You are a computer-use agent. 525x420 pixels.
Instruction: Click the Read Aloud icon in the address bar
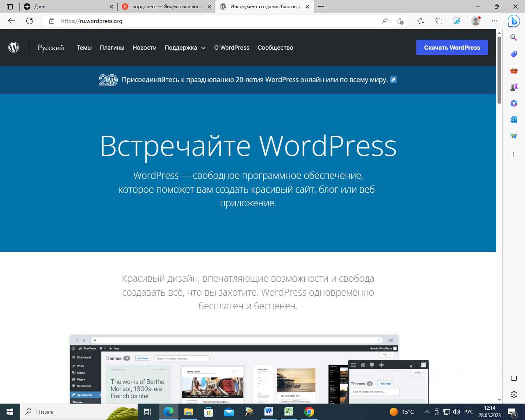point(385,21)
